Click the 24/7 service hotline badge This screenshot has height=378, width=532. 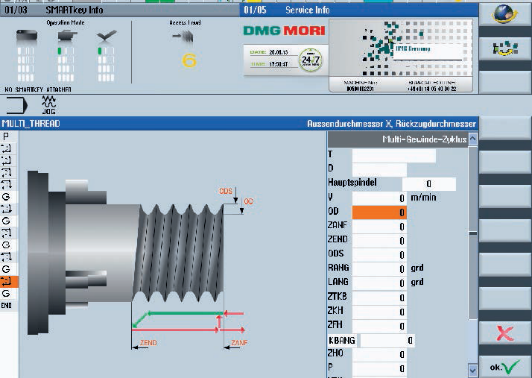pyautogui.click(x=310, y=60)
